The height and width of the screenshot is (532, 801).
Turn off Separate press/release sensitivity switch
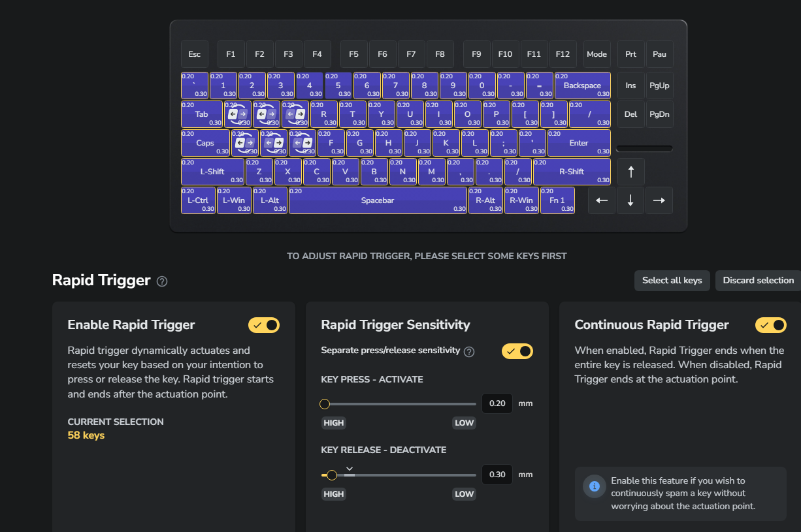(517, 351)
